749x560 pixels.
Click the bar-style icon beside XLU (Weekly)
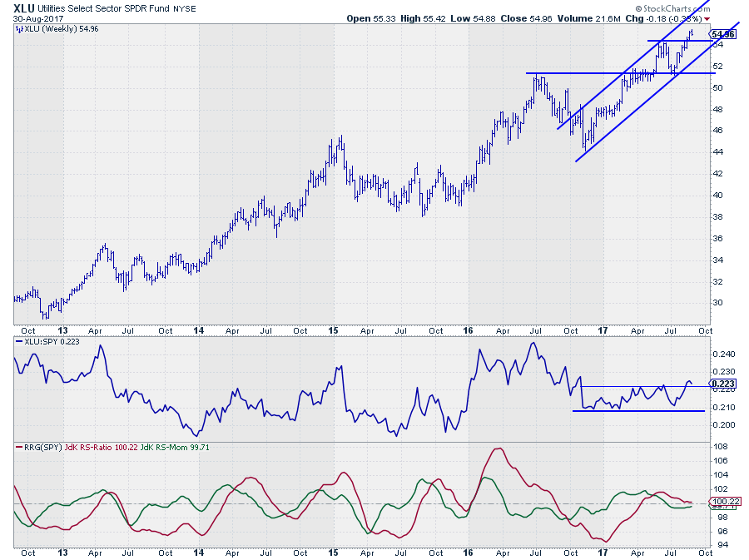tap(19, 29)
